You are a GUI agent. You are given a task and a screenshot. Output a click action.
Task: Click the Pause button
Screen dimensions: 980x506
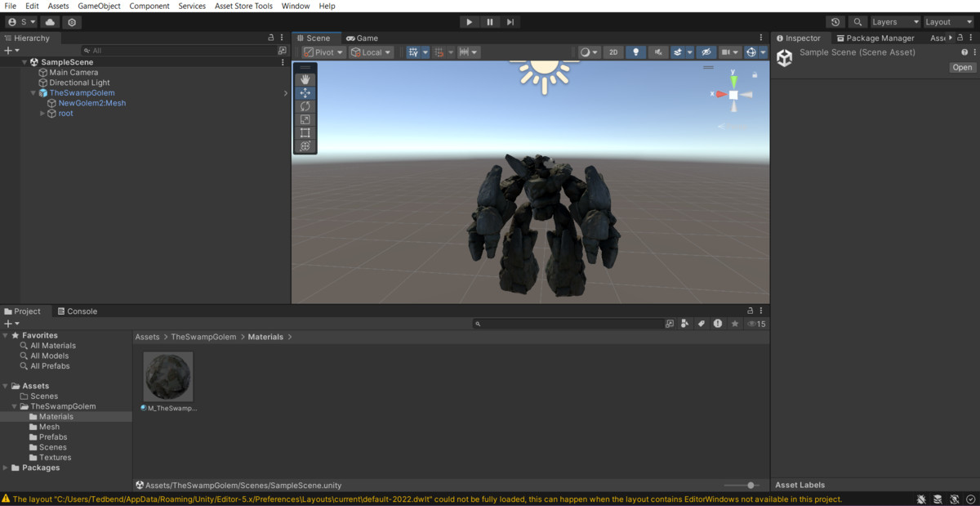[x=489, y=22]
